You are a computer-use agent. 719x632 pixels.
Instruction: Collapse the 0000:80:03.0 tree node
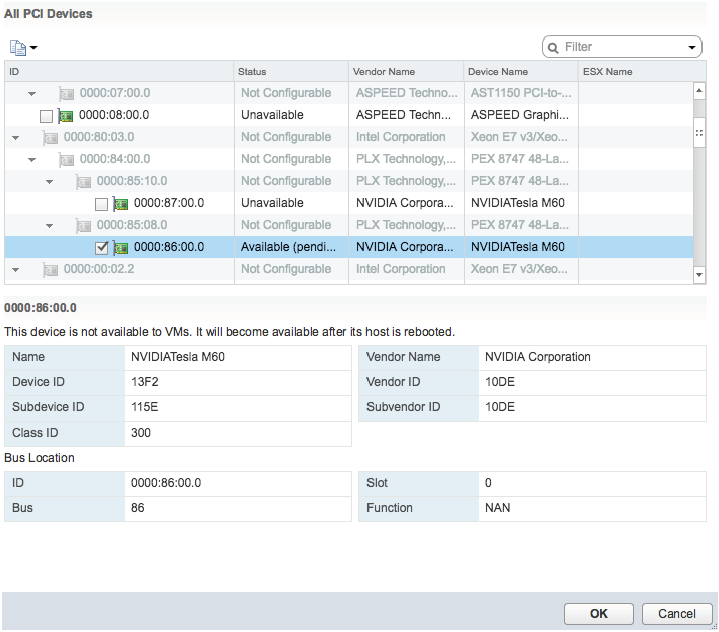(x=16, y=138)
